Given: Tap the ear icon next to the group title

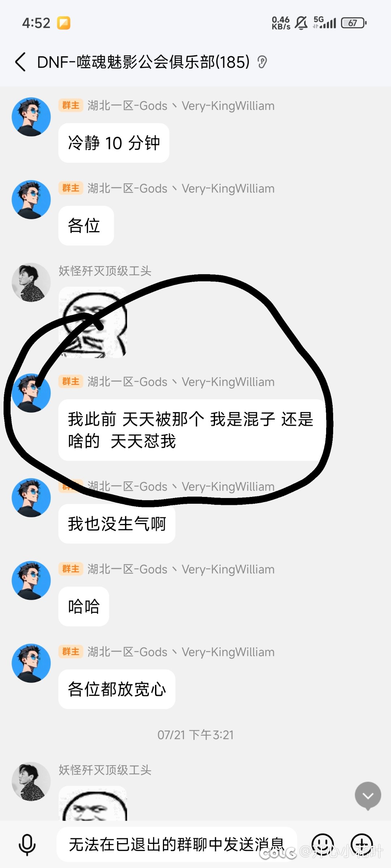Looking at the screenshot, I should 262,62.
